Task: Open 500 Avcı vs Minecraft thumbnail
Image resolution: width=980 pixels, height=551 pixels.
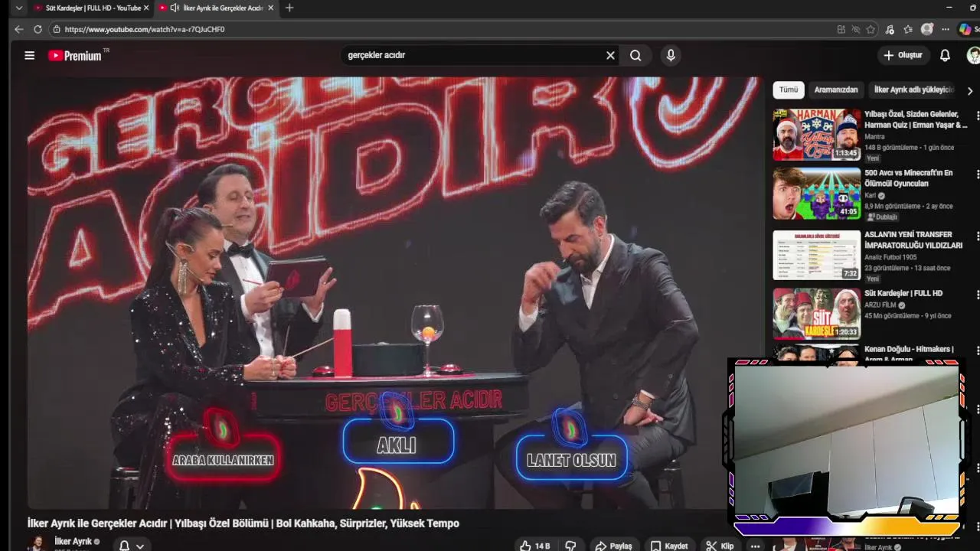Action: tap(816, 193)
